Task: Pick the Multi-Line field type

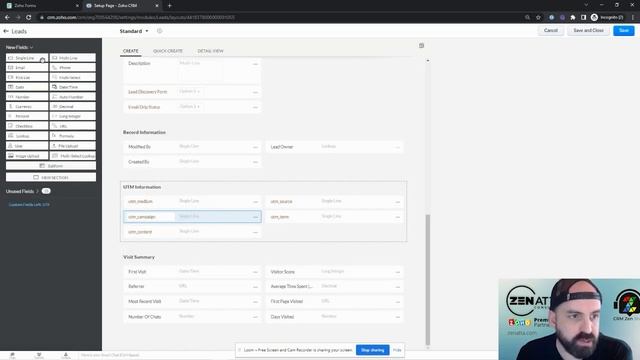Action: pos(73,58)
